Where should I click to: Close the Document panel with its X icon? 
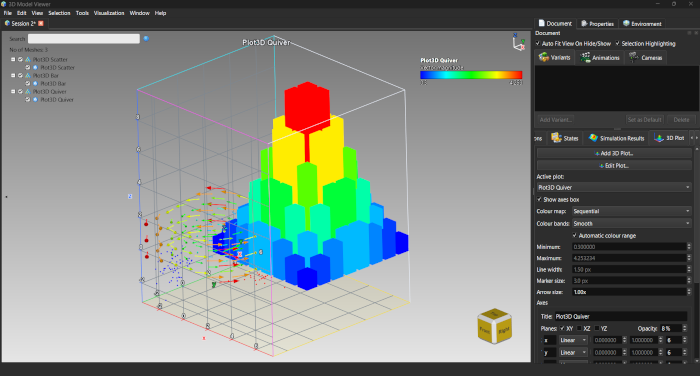[x=696, y=33]
